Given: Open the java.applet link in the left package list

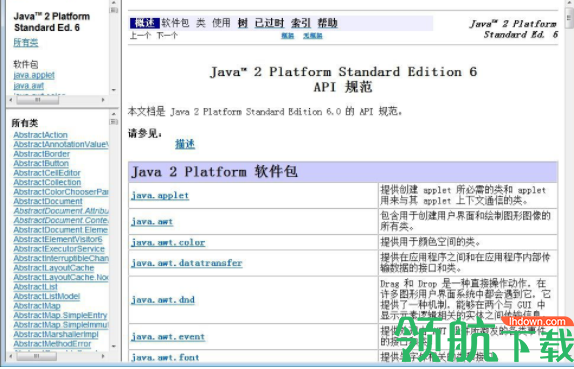Looking at the screenshot, I should click(x=34, y=75).
